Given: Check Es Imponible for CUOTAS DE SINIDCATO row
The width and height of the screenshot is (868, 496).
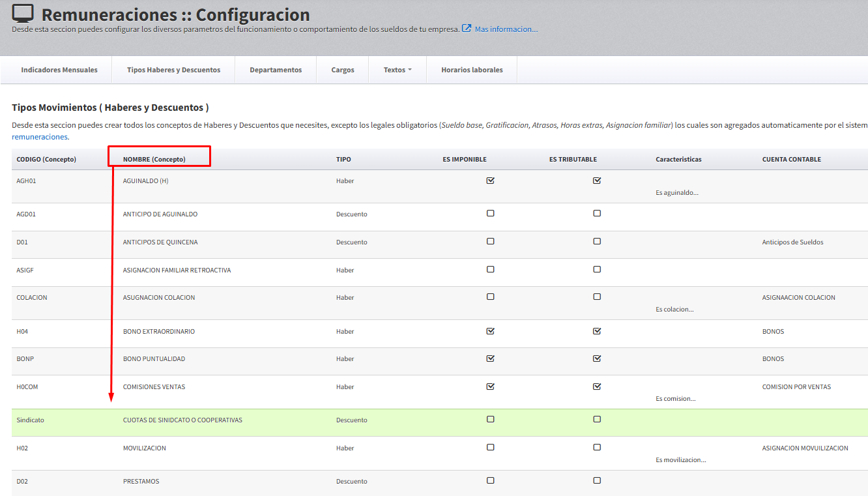Looking at the screenshot, I should point(491,419).
